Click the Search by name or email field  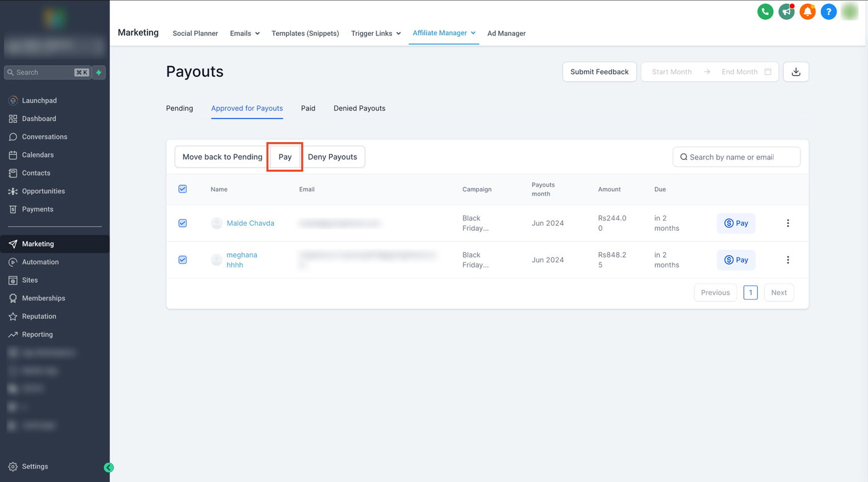click(x=737, y=157)
